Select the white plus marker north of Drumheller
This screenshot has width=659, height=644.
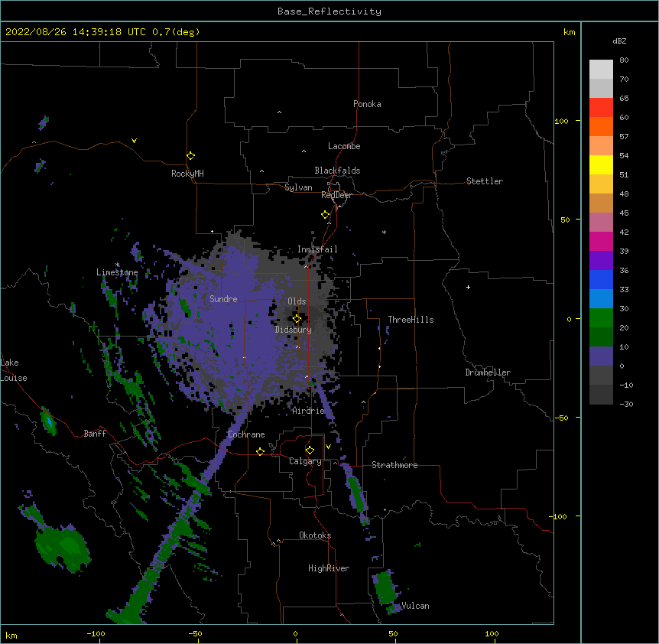(468, 287)
